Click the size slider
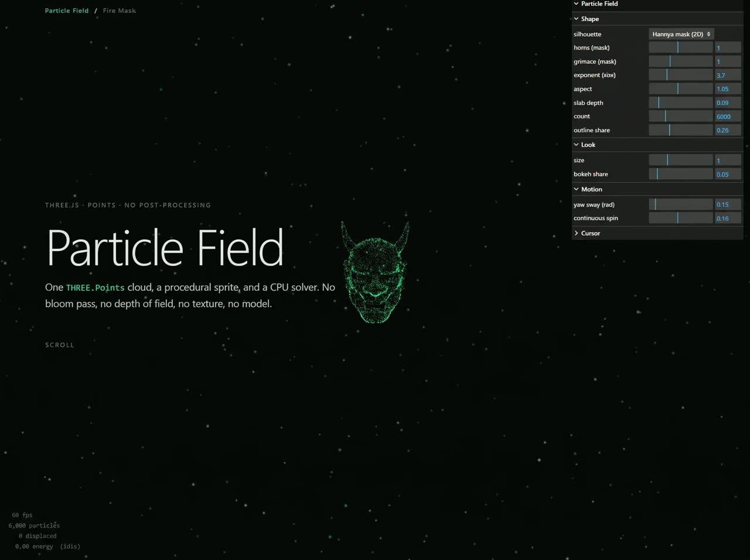Image resolution: width=750 pixels, height=560 pixels. point(680,160)
